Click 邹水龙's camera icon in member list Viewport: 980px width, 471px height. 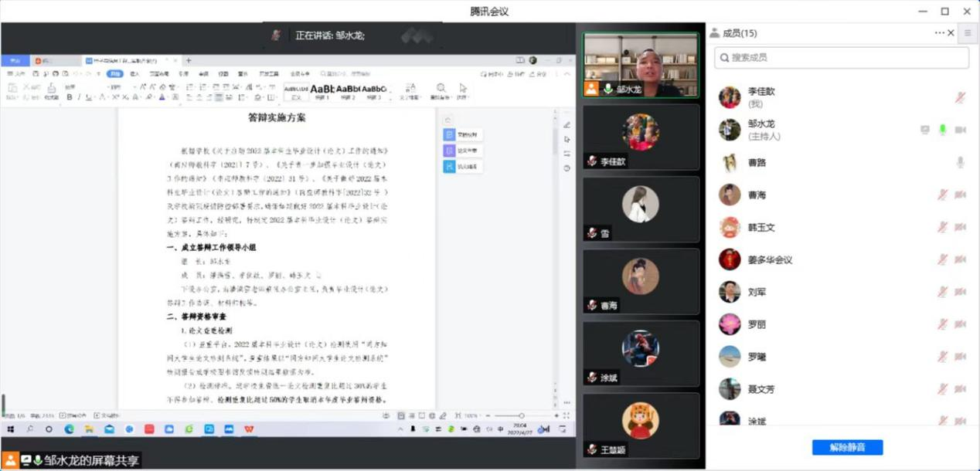960,130
